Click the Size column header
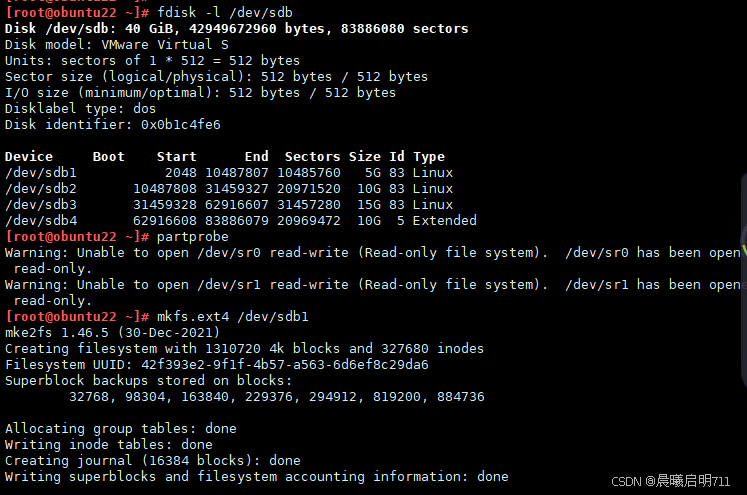 click(x=364, y=157)
